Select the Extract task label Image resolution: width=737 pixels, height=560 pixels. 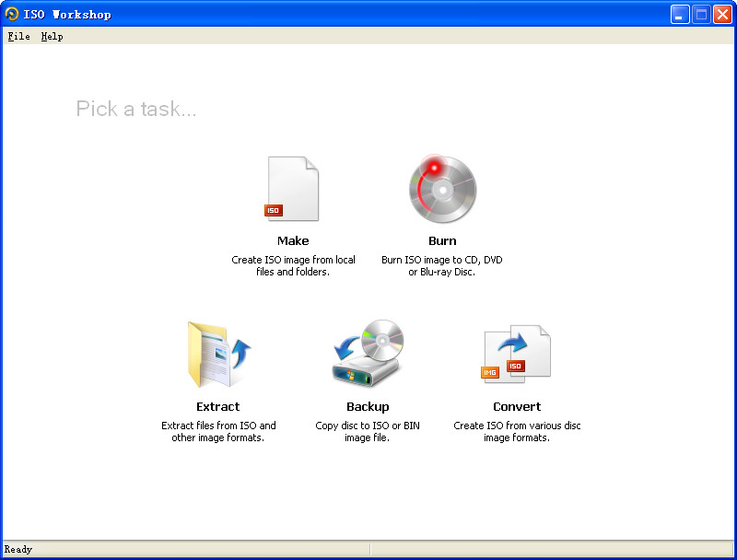218,407
